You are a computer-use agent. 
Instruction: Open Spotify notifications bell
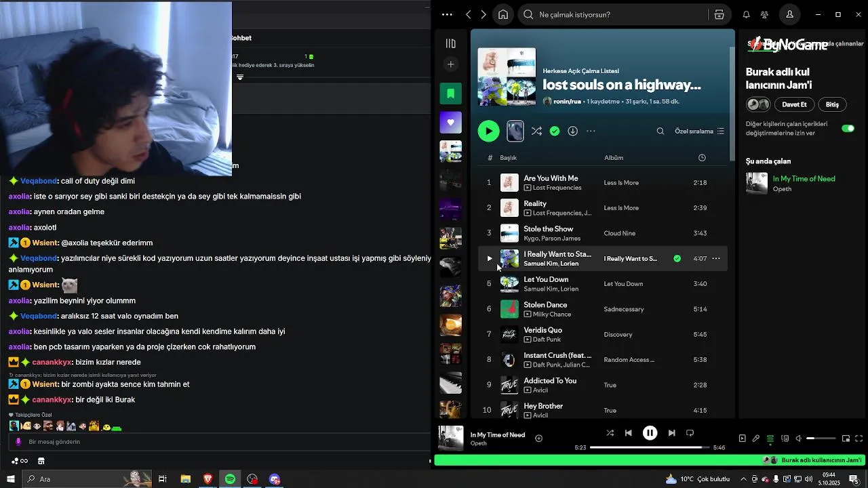tap(746, 14)
